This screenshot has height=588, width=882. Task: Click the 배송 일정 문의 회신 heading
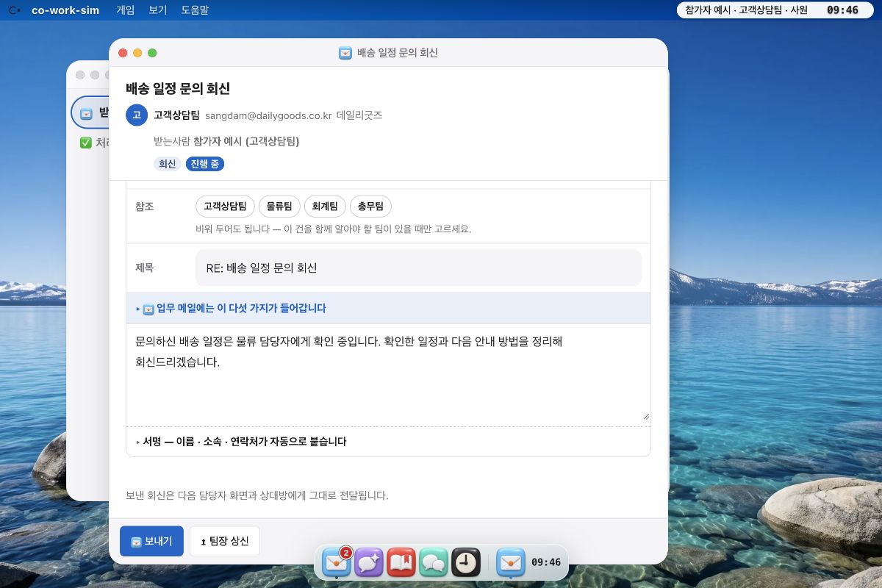(x=178, y=89)
